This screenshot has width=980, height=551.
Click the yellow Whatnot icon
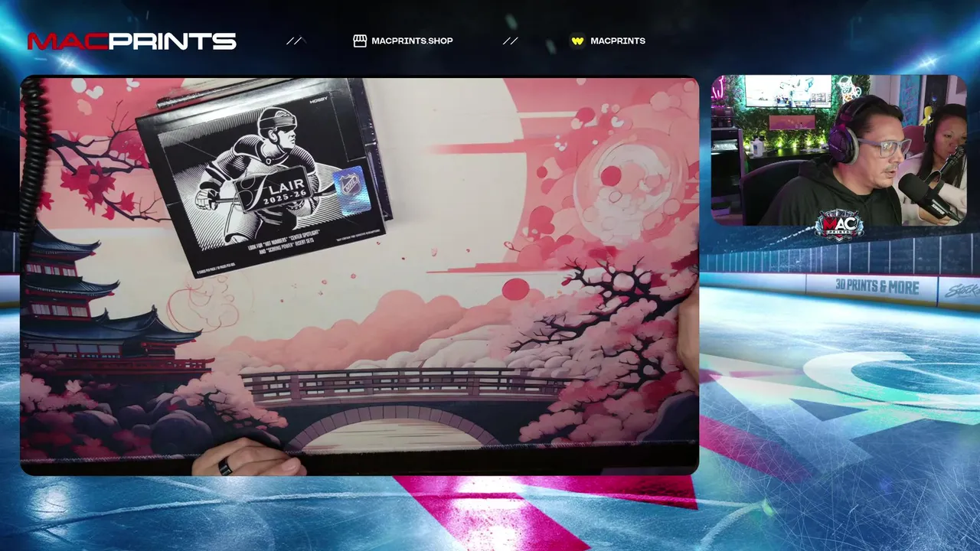[x=578, y=41]
